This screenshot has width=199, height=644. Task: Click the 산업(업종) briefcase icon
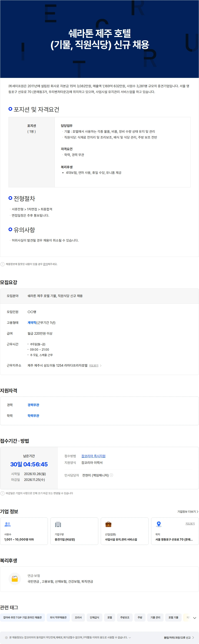(x=108, y=524)
